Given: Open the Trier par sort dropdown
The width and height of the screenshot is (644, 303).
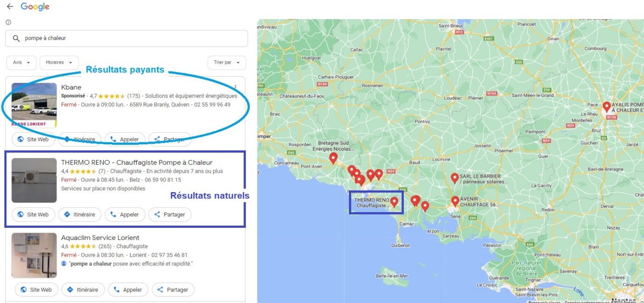Looking at the screenshot, I should [227, 63].
